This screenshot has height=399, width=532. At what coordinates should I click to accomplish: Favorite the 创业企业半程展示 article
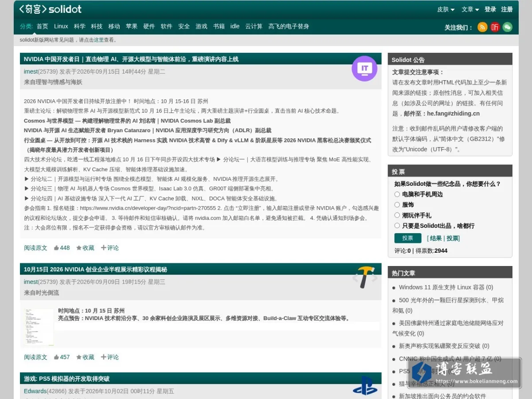tap(85, 357)
